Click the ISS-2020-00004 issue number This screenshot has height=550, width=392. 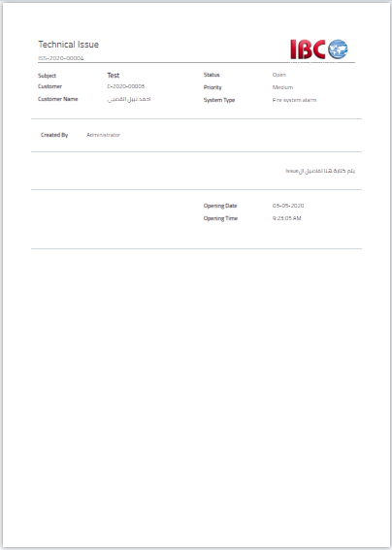pos(61,58)
